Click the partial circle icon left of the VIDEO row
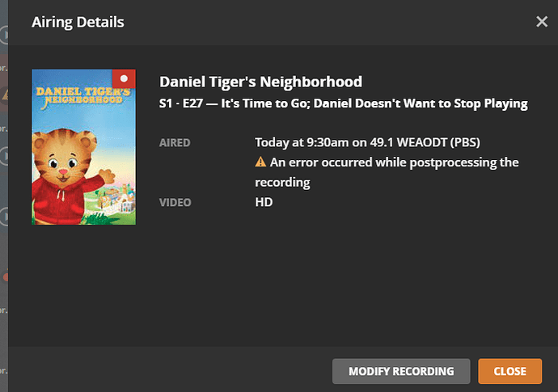 pyautogui.click(x=5, y=216)
